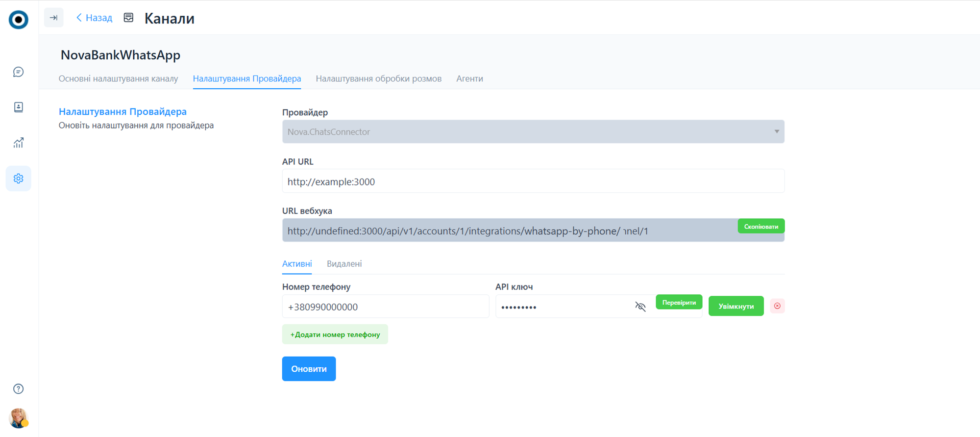Viewport: 980px width, 437px height.
Task: Open the contacts icon in the sidebar
Action: point(19,107)
